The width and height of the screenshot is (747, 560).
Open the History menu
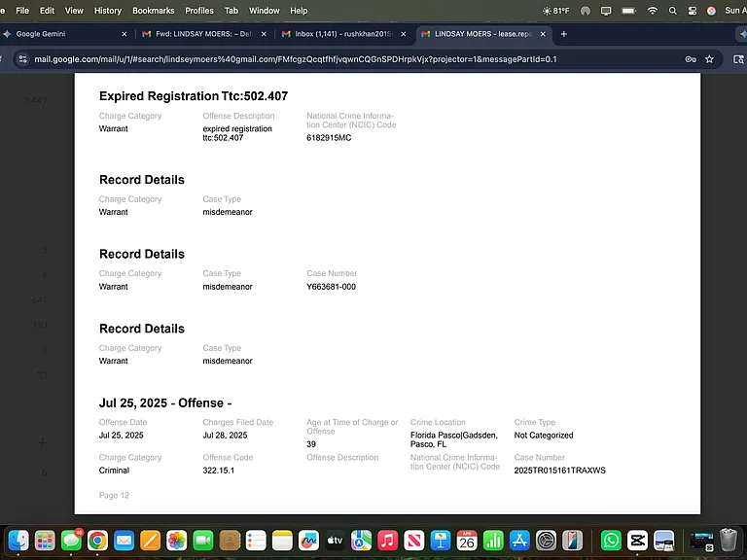[x=108, y=11]
